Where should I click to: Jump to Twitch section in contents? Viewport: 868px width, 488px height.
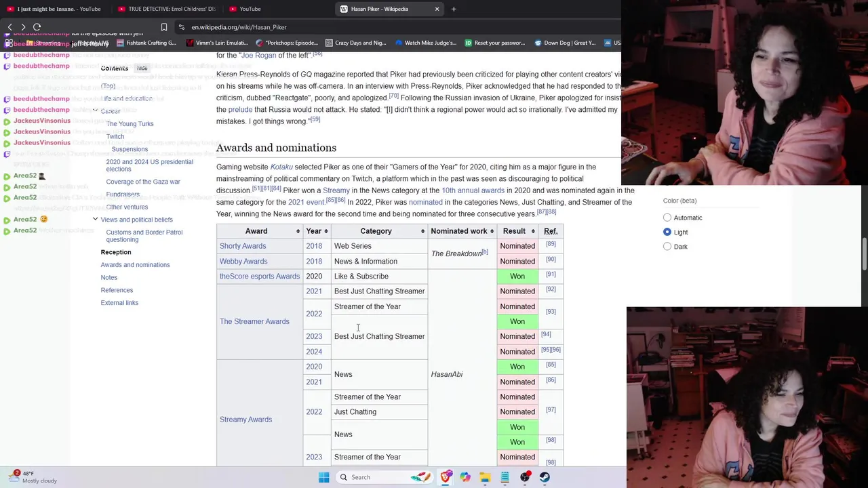[115, 136]
